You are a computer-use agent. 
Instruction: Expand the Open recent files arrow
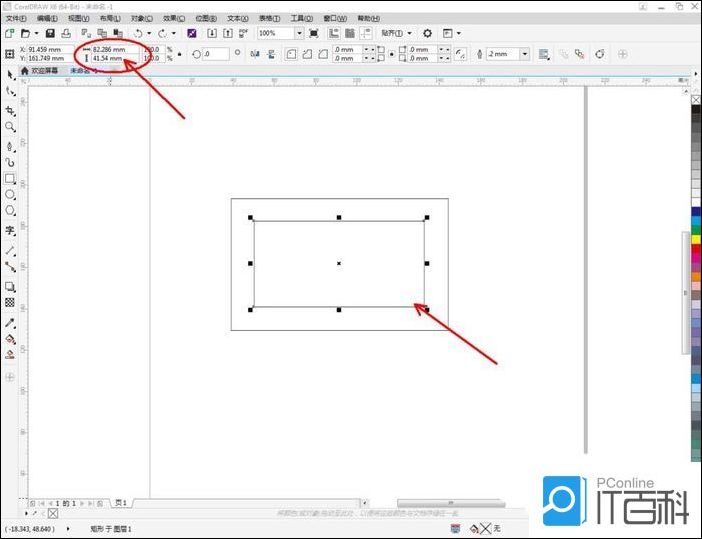(x=36, y=33)
